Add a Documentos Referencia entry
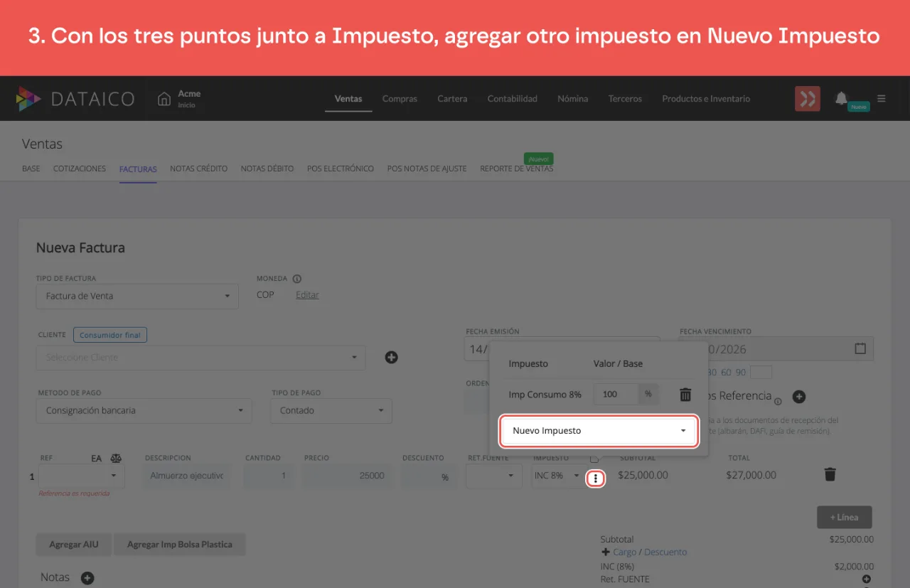The width and height of the screenshot is (910, 588). pyautogui.click(x=798, y=396)
